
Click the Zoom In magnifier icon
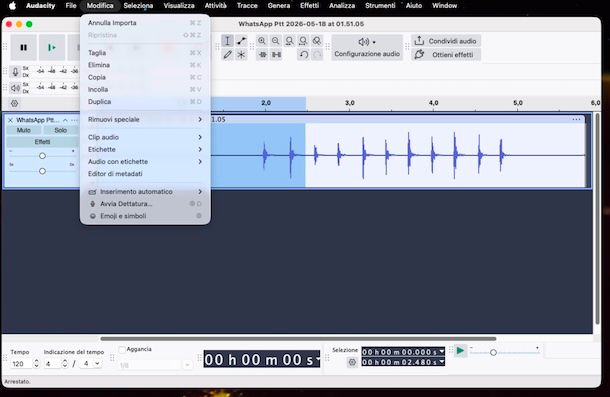(x=262, y=41)
